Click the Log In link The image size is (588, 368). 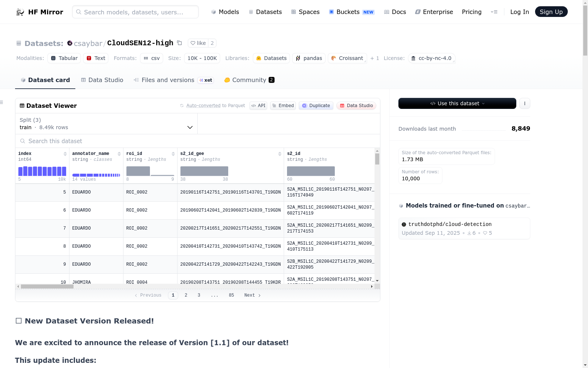pos(520,12)
